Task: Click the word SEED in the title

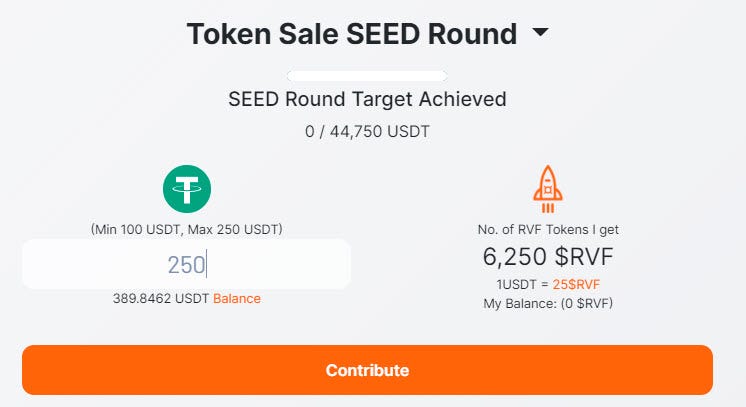Action: point(383,34)
